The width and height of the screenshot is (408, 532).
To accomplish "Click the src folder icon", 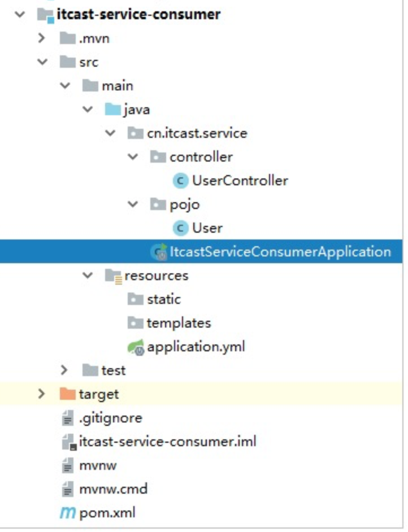I will (68, 62).
